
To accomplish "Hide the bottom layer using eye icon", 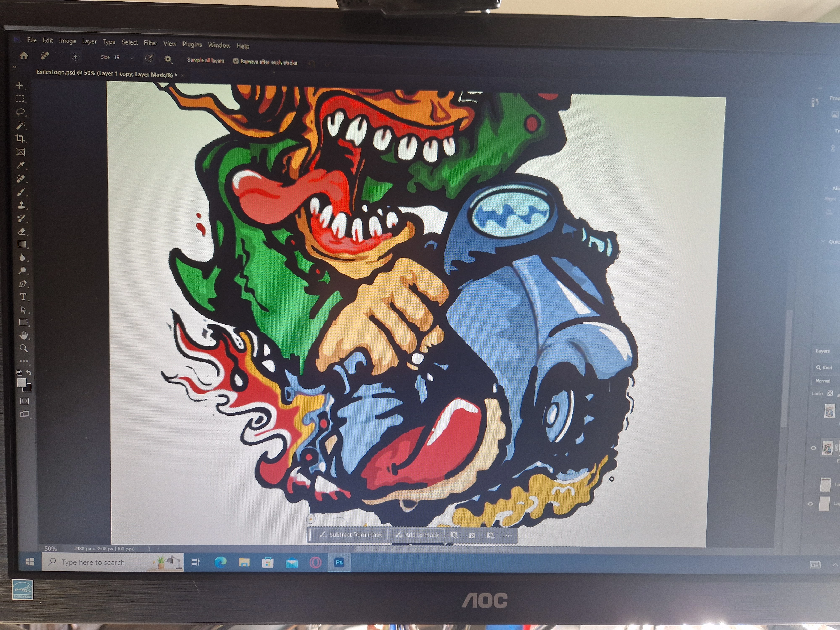I will tap(810, 504).
